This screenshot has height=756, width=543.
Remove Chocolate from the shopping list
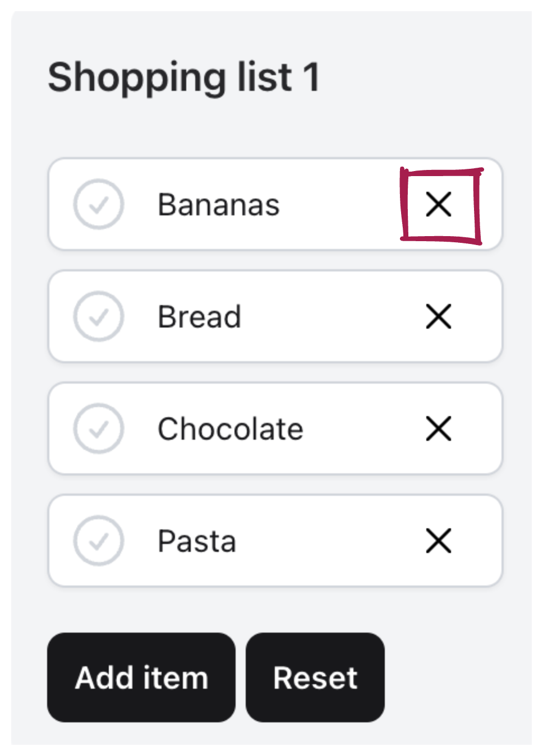[439, 428]
